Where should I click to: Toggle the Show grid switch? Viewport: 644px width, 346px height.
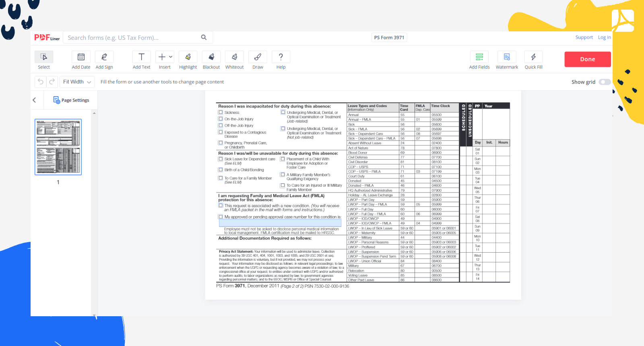click(x=604, y=82)
